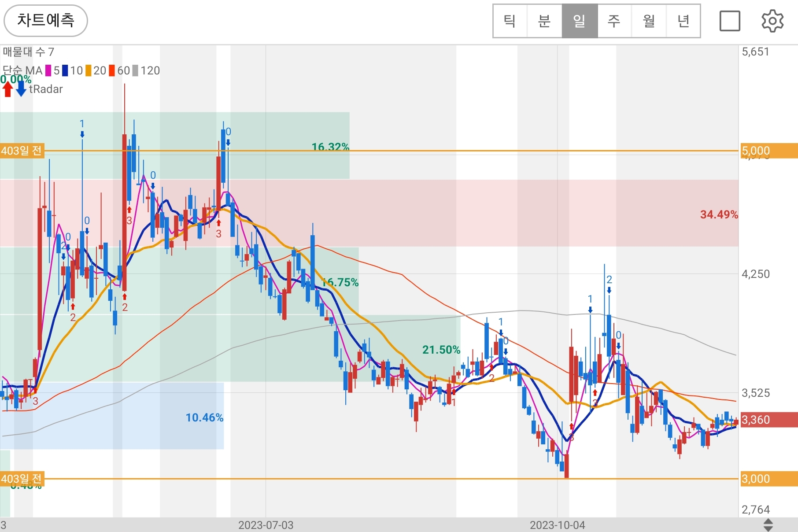The image size is (798, 532).
Task: Click the orange MA 20 color swatch
Action: pos(88,70)
